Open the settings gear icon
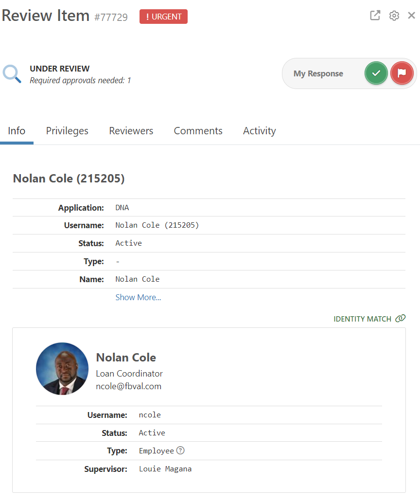The height and width of the screenshot is (504, 420). (394, 16)
